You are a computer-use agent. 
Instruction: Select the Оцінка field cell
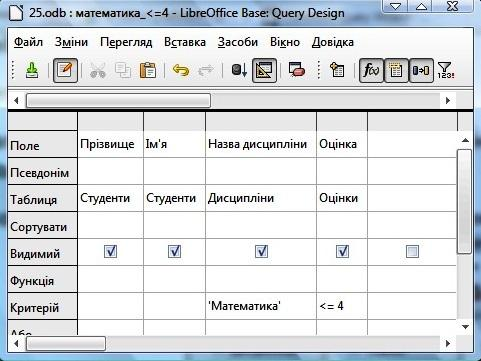[342, 144]
